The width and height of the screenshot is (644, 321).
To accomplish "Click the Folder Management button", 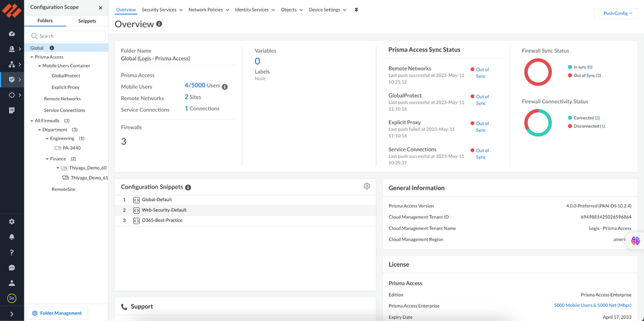I will point(57,313).
